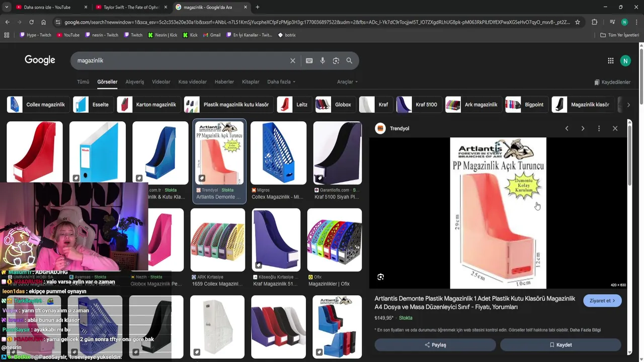Open the Daha Fazla Bilgi link
The height and width of the screenshot is (362, 644).
(585, 330)
